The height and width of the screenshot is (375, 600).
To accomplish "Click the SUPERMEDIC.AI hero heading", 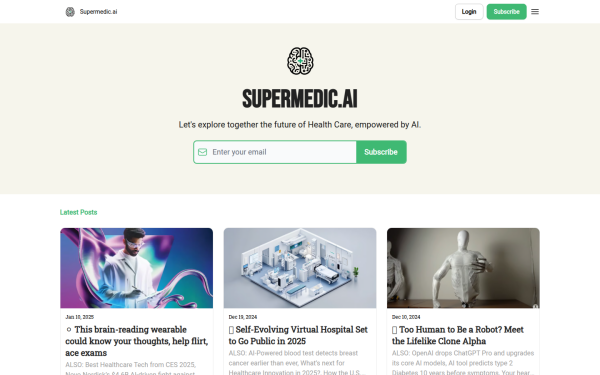I will click(300, 99).
